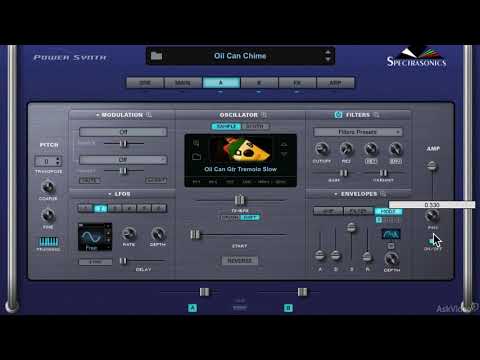
Task: Adjust the first modulation depth slider
Action: coord(124,144)
